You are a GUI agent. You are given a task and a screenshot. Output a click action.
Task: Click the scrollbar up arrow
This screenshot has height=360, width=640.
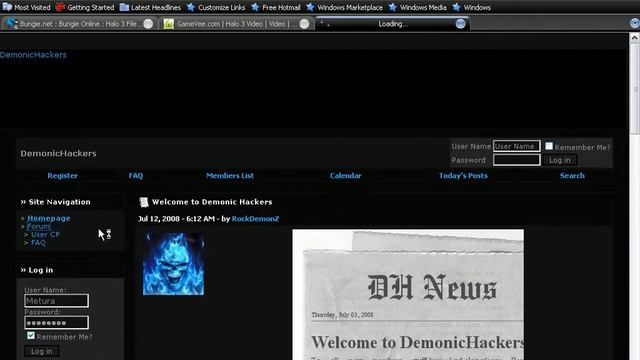pos(634,38)
